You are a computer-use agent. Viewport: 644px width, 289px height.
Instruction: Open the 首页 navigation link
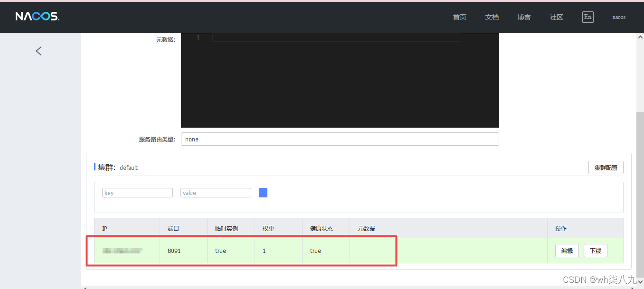[x=460, y=17]
